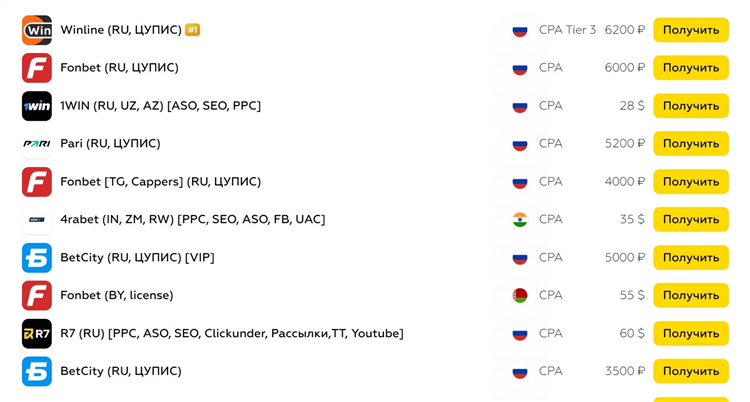This screenshot has height=402, width=750.
Task: Get the 4rabet 35 $ offer
Action: (691, 220)
